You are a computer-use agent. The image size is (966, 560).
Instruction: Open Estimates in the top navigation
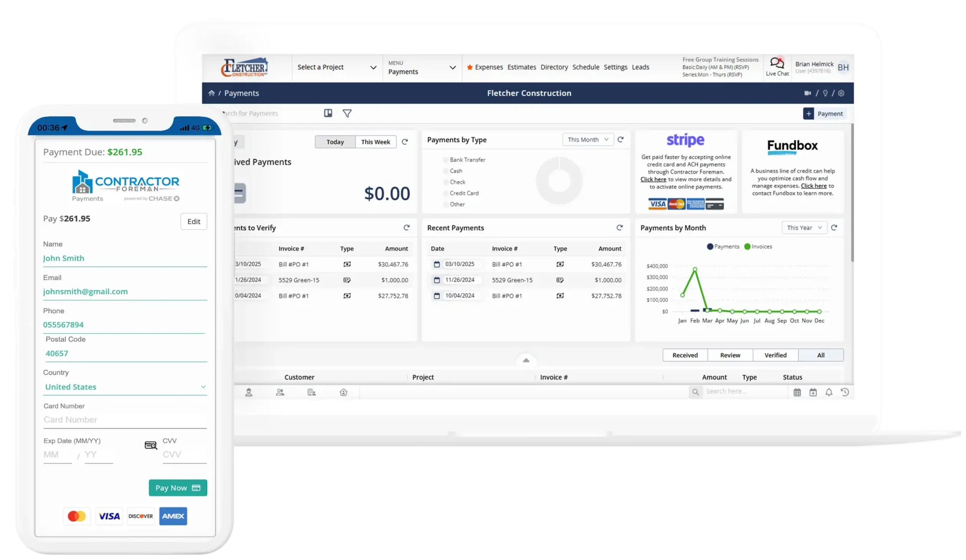(x=522, y=67)
